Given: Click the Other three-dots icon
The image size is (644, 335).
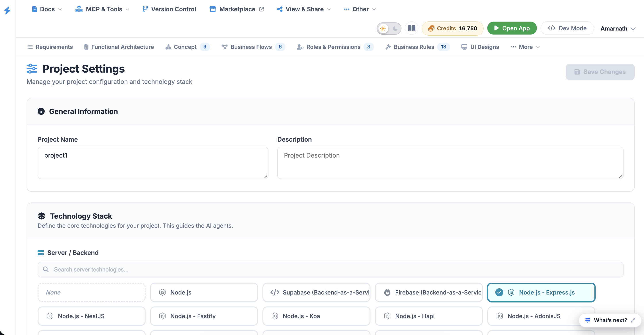Looking at the screenshot, I should click(347, 9).
